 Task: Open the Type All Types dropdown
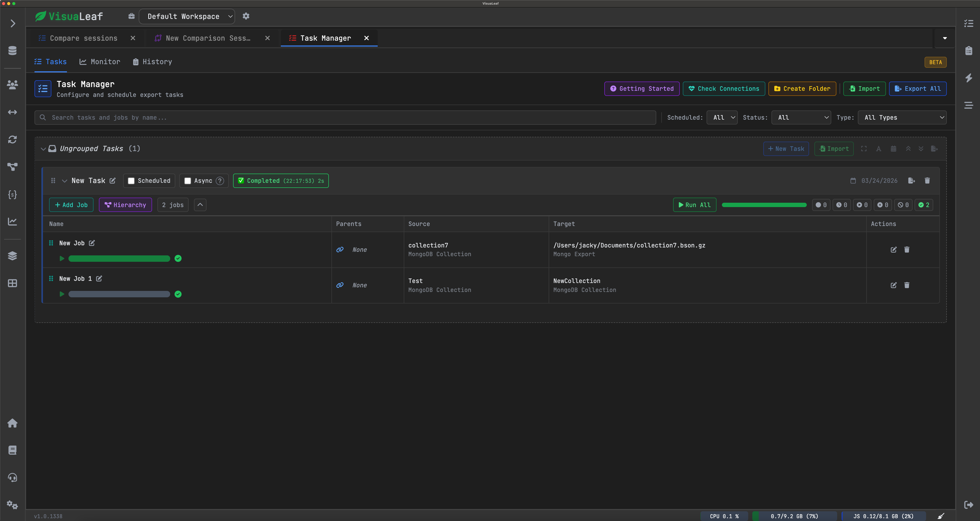pyautogui.click(x=902, y=118)
